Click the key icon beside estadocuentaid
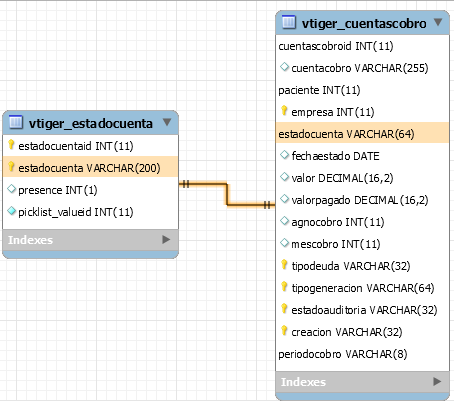Viewport: 454px width, 401px height. [x=11, y=145]
